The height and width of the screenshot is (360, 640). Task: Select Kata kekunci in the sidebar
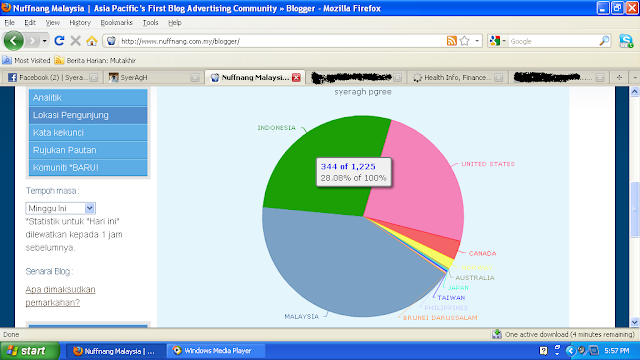point(88,133)
